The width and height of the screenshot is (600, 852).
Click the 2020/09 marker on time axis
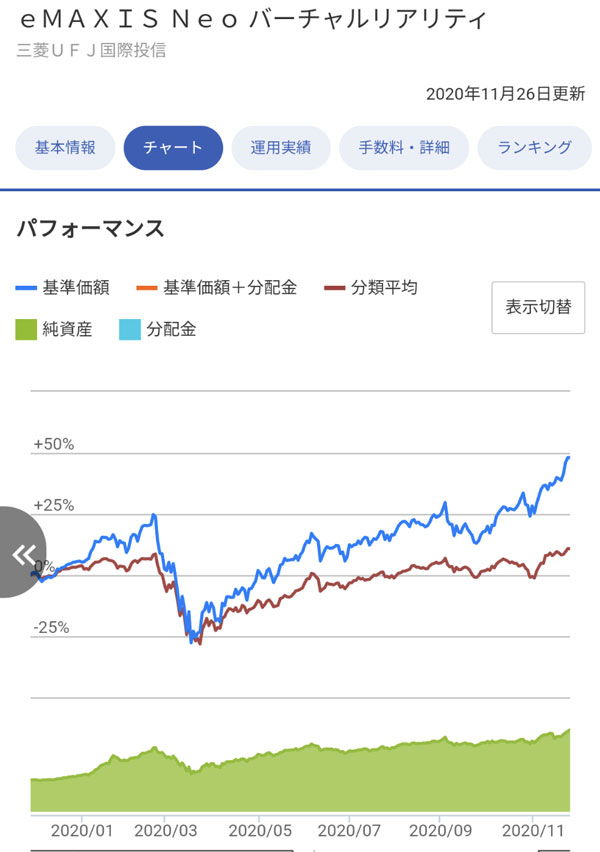[440, 829]
